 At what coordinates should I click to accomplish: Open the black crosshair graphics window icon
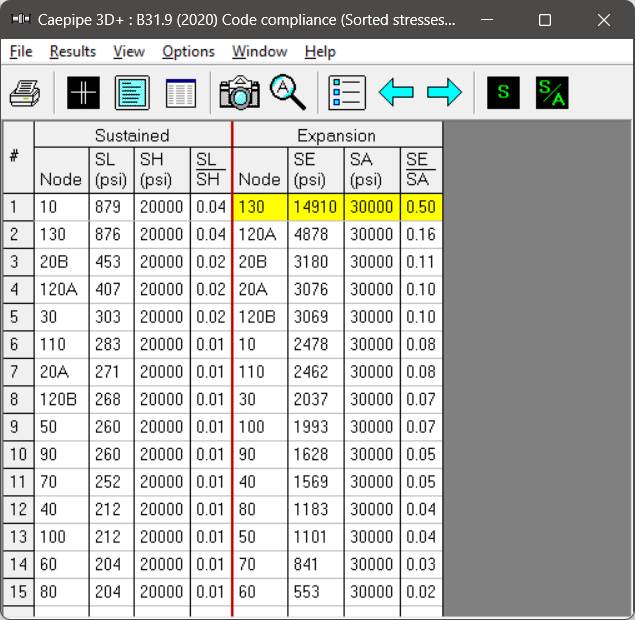pos(83,93)
